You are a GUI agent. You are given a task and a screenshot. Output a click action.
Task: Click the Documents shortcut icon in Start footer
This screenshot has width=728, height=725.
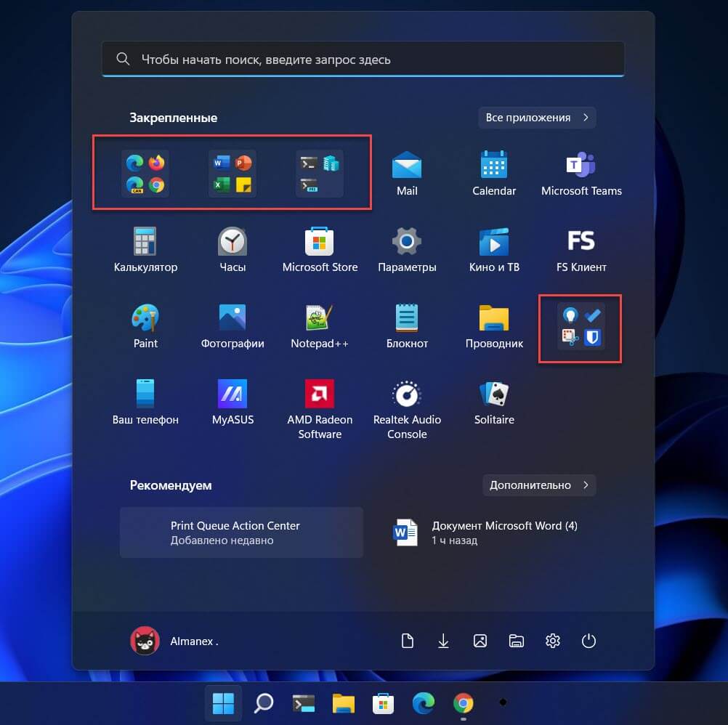[407, 641]
